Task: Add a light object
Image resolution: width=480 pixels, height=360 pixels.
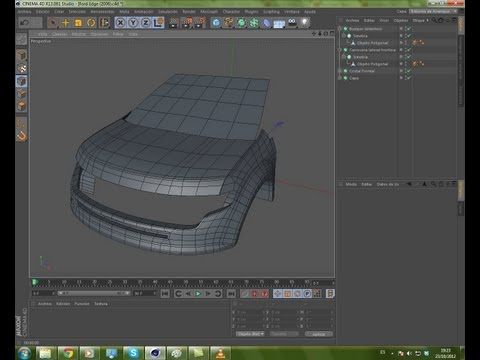Action: coord(305,23)
